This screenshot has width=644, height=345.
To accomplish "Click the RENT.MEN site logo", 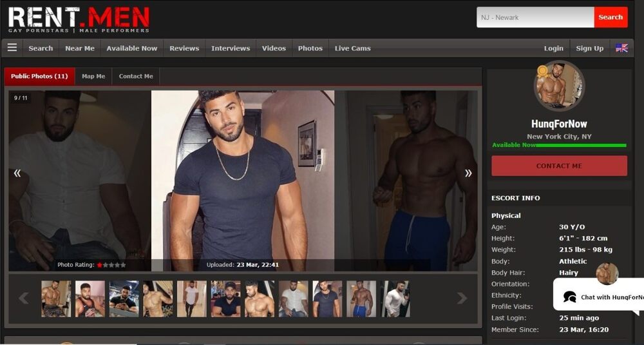I will point(79,19).
